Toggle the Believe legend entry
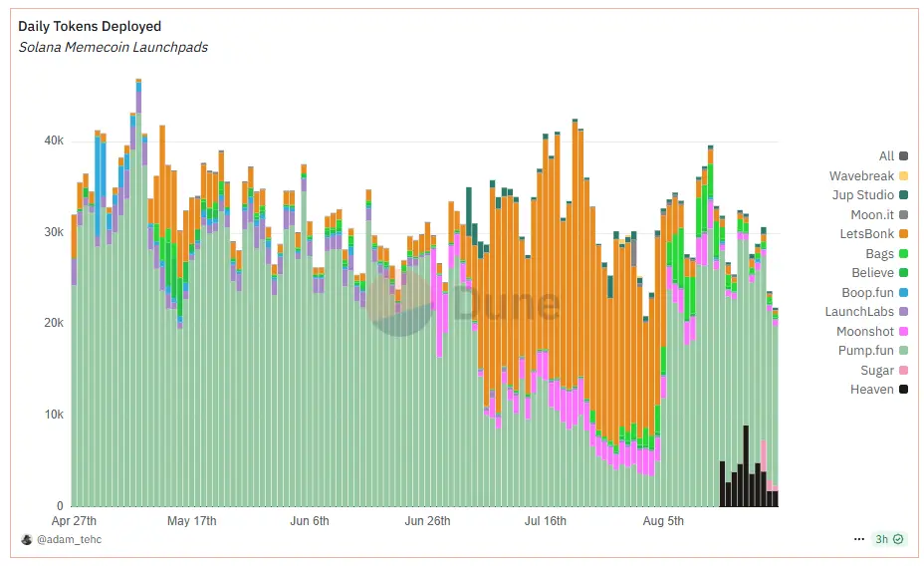 pyautogui.click(x=879, y=273)
